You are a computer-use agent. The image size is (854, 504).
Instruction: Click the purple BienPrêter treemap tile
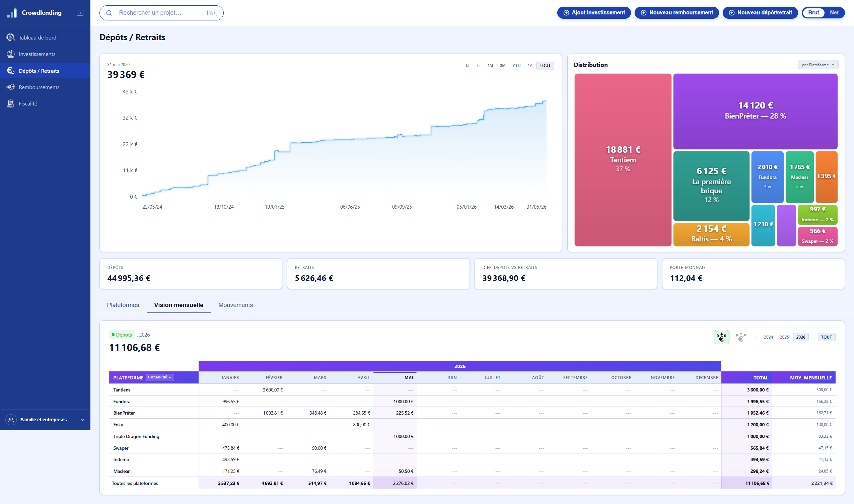[x=755, y=111]
